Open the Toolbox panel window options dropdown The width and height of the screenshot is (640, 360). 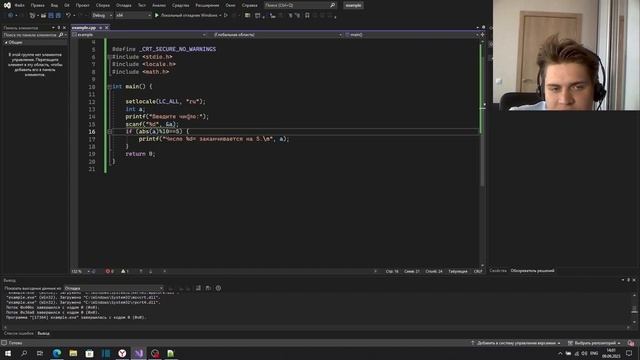53,28
